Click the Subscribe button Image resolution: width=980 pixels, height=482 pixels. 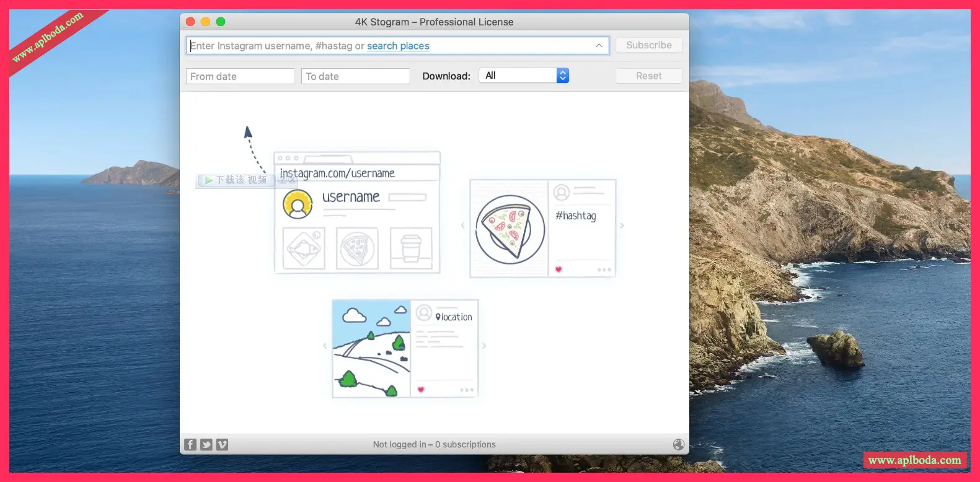(x=648, y=45)
